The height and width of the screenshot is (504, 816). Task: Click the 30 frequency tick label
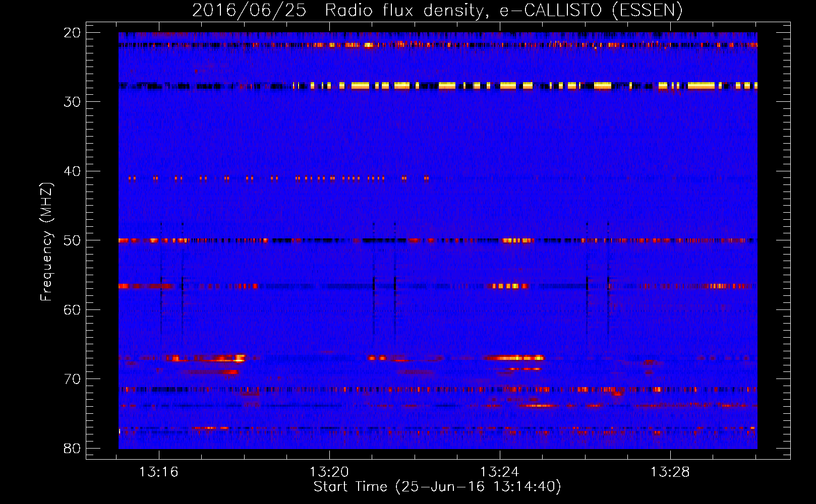pos(72,102)
